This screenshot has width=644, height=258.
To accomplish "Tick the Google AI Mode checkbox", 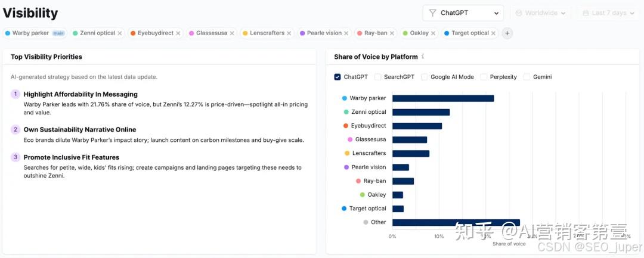I will [x=425, y=77].
